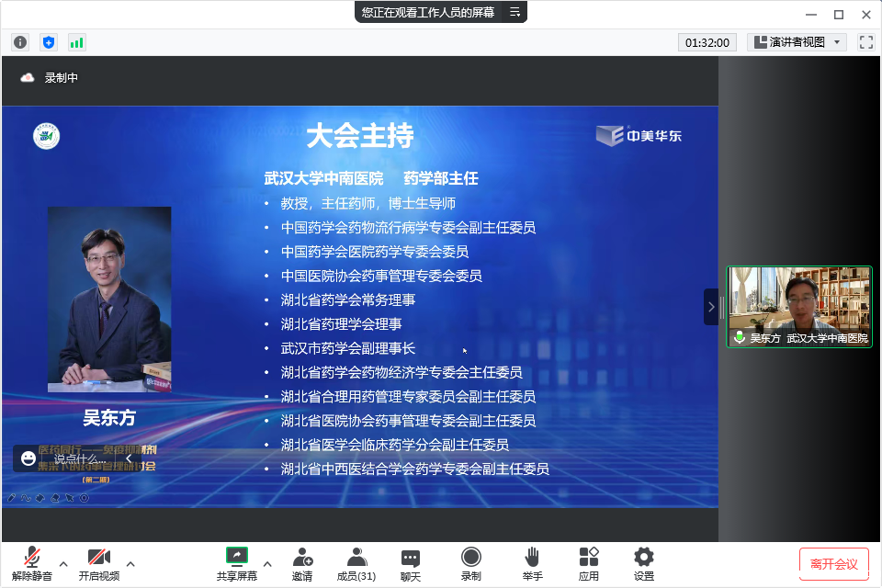882x588 pixels.
Task: Click the meeting info icon
Action: pos(20,42)
